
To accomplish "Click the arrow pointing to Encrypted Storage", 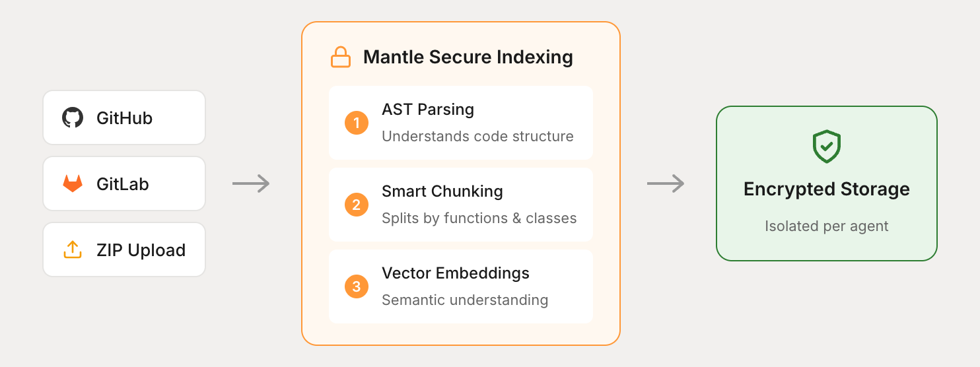I will [x=666, y=183].
